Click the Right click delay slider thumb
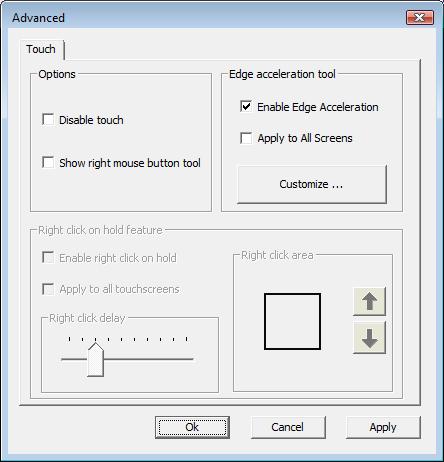This screenshot has height=462, width=444. pos(96,360)
